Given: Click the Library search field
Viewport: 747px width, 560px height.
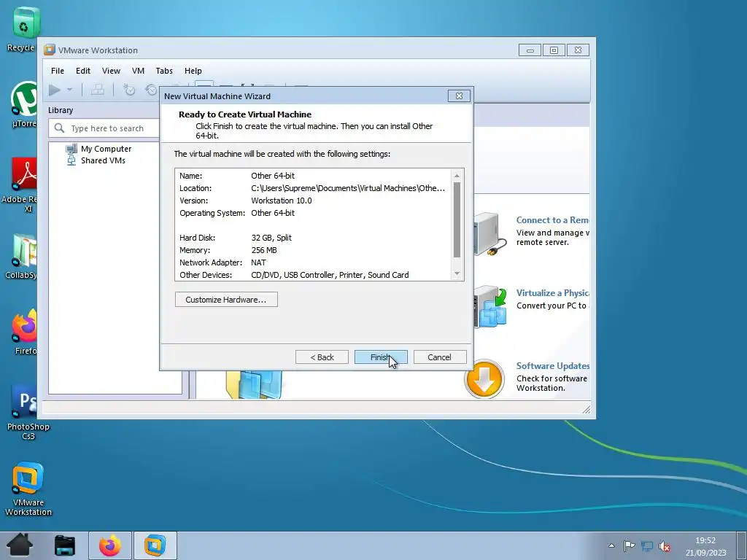Looking at the screenshot, I should pyautogui.click(x=104, y=128).
